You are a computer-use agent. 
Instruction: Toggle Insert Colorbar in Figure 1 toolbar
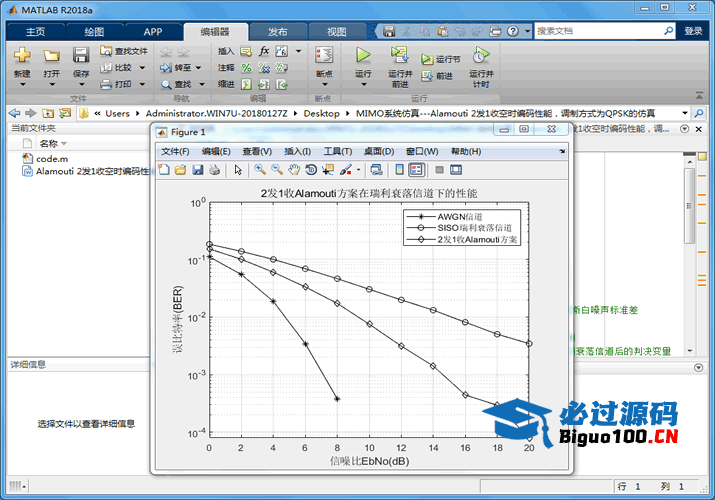pyautogui.click(x=399, y=170)
